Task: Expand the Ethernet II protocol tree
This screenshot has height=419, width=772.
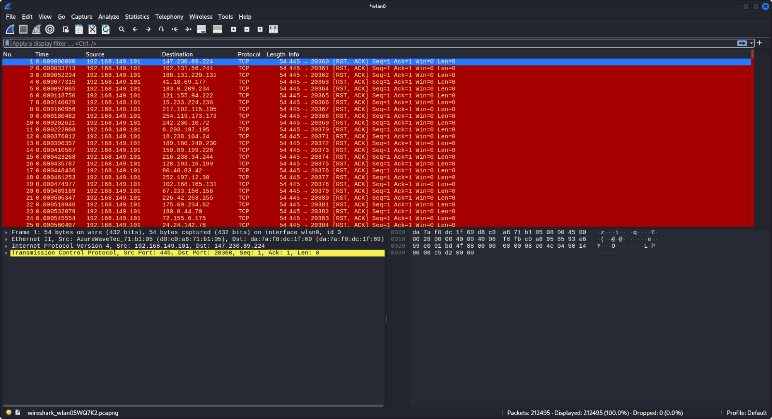Action: tap(5, 238)
